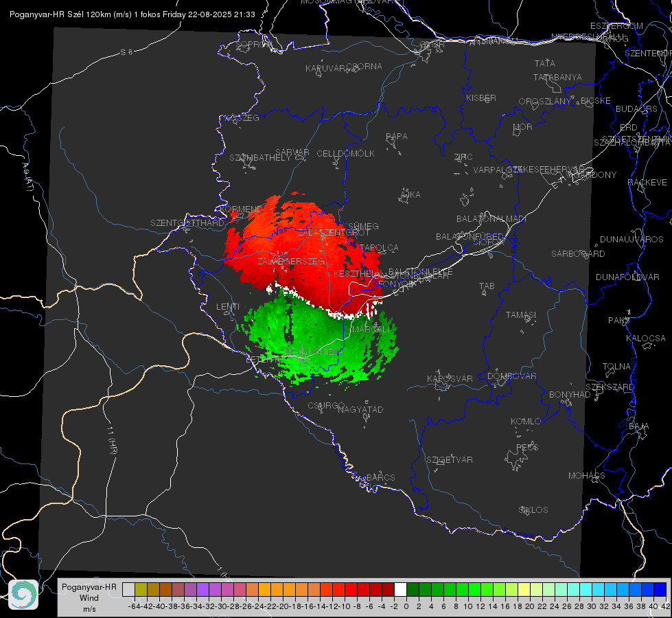Select the TATABANYA label
The image size is (672, 618).
pyautogui.click(x=557, y=77)
